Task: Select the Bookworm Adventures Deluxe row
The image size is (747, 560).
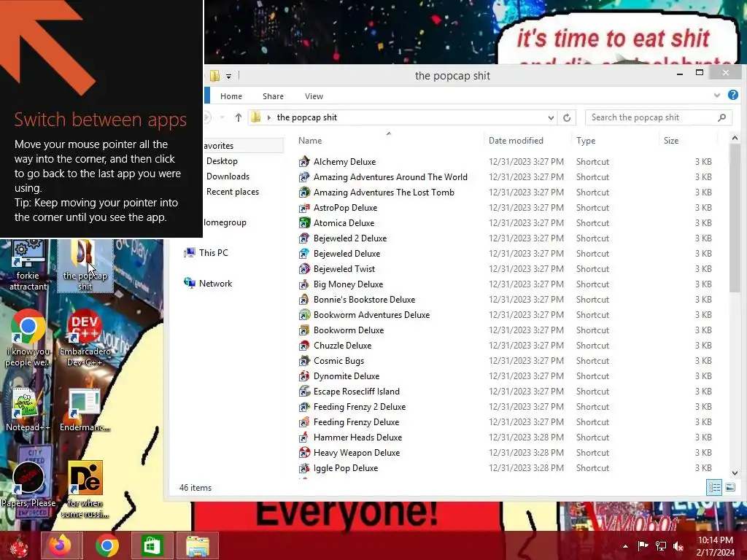Action: 508,315
